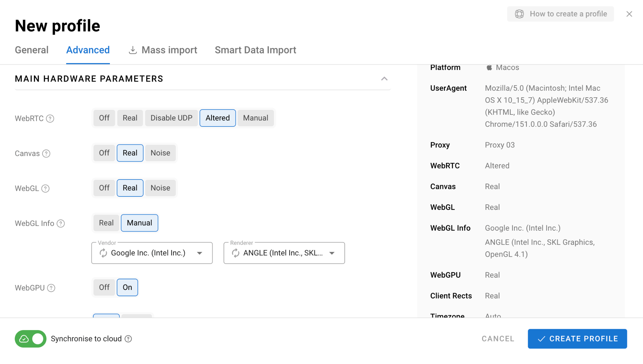Select Altered option for WebRTC
Image resolution: width=643 pixels, height=364 pixels.
(218, 118)
